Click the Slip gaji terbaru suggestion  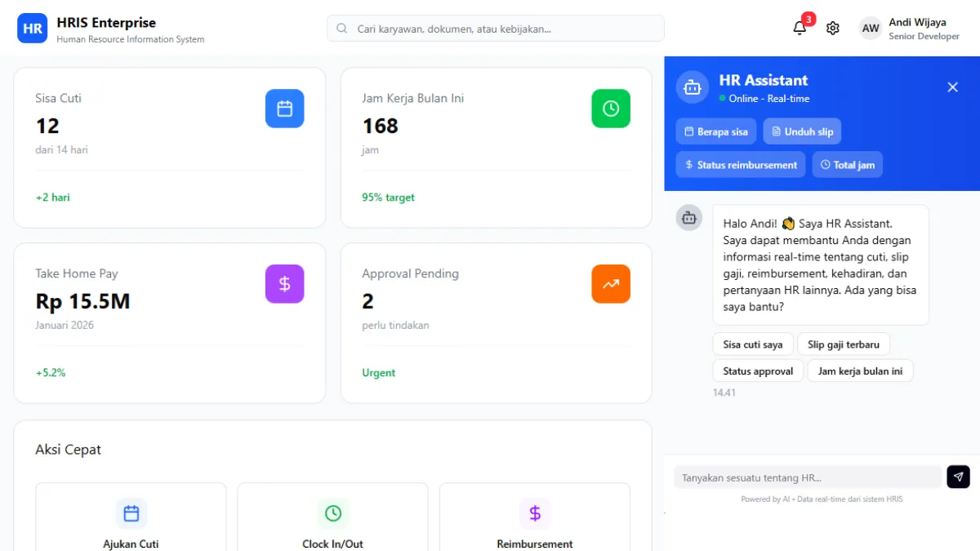844,344
